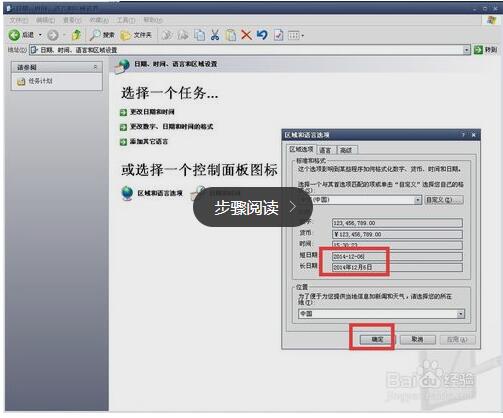Click the clipboard Paste icon
The width and height of the screenshot is (503, 418).
point(231,35)
